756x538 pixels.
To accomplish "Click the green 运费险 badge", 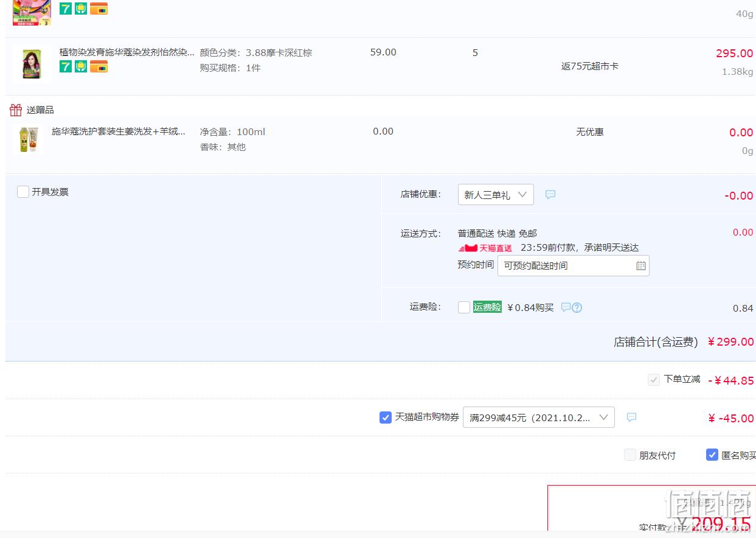I will pyautogui.click(x=487, y=307).
